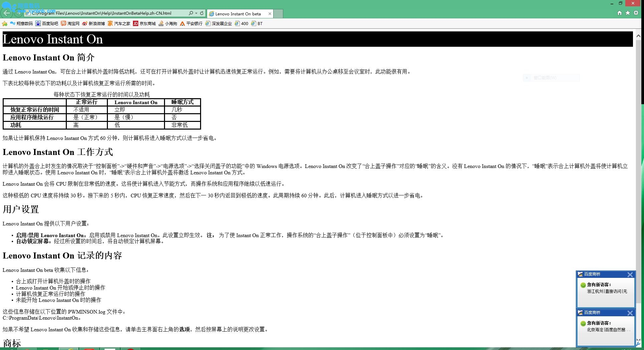Click the bold 自动锁定屏幕 bullet label
Image resolution: width=644 pixels, height=350 pixels.
tap(34, 241)
